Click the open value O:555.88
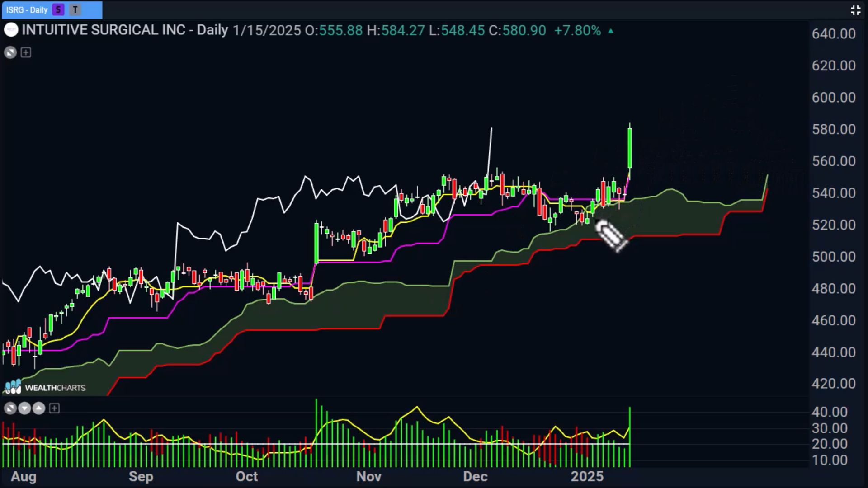This screenshot has height=488, width=868. (x=334, y=31)
